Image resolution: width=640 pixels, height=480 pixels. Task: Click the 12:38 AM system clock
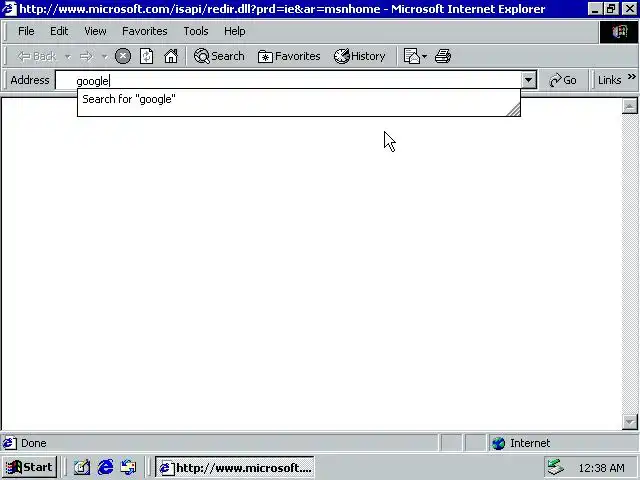pyautogui.click(x=602, y=468)
